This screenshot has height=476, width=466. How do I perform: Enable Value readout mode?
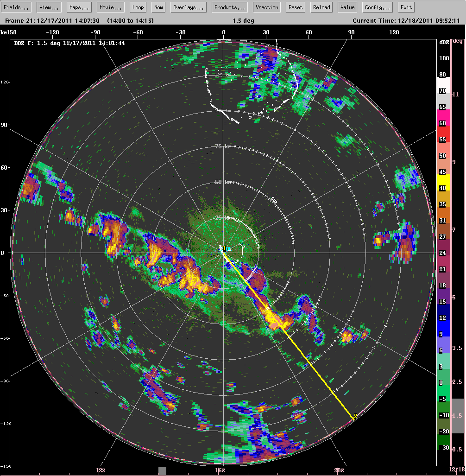[x=346, y=7]
